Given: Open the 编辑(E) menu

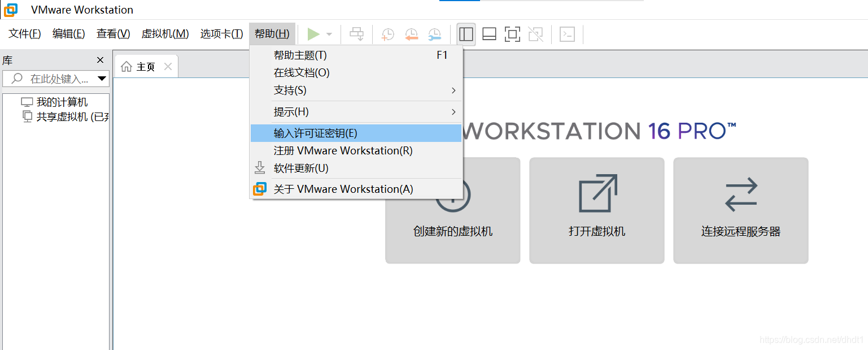Looking at the screenshot, I should (x=69, y=34).
